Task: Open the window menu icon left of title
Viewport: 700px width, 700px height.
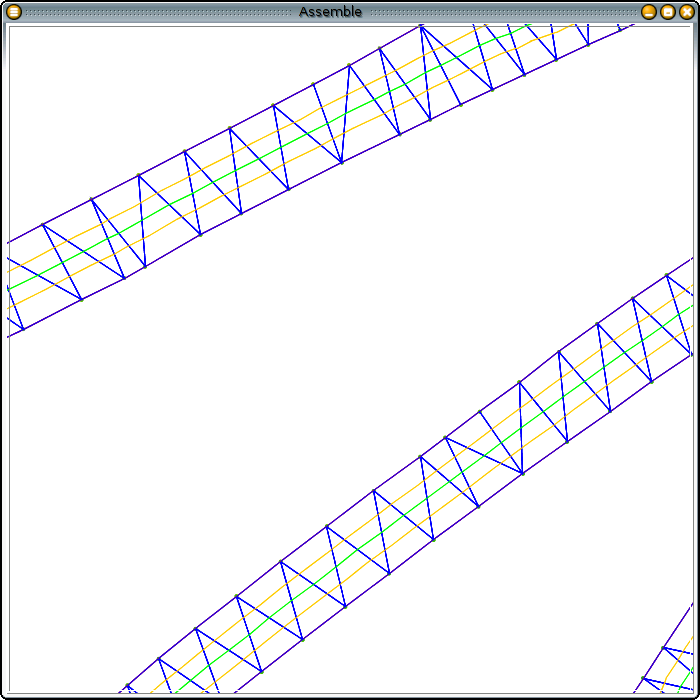Action: point(13,12)
